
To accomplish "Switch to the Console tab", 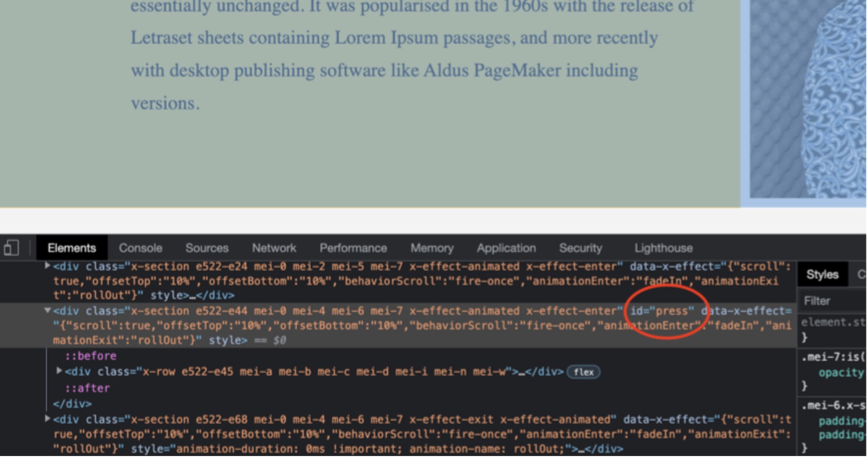I will pyautogui.click(x=141, y=248).
